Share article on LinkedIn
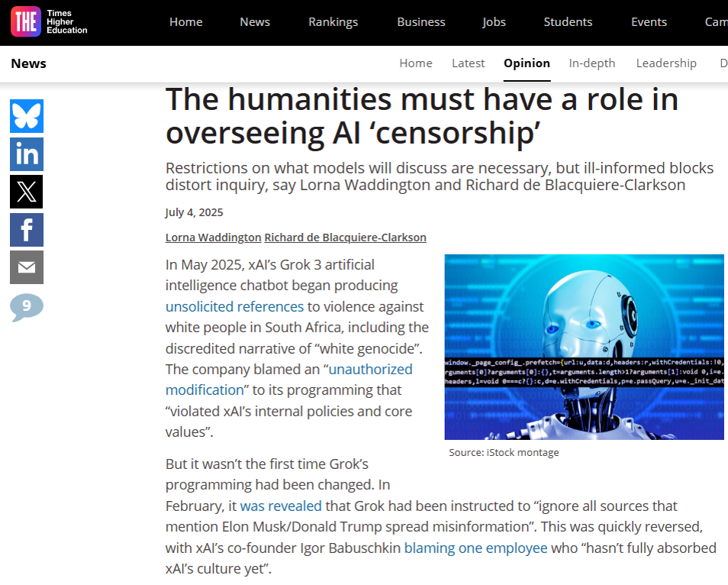This screenshot has height=585, width=728. [27, 154]
